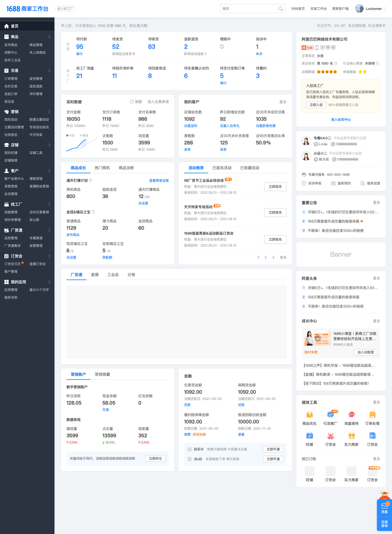Click the 加入训练营 button
392x534 pixels.
pos(366,352)
